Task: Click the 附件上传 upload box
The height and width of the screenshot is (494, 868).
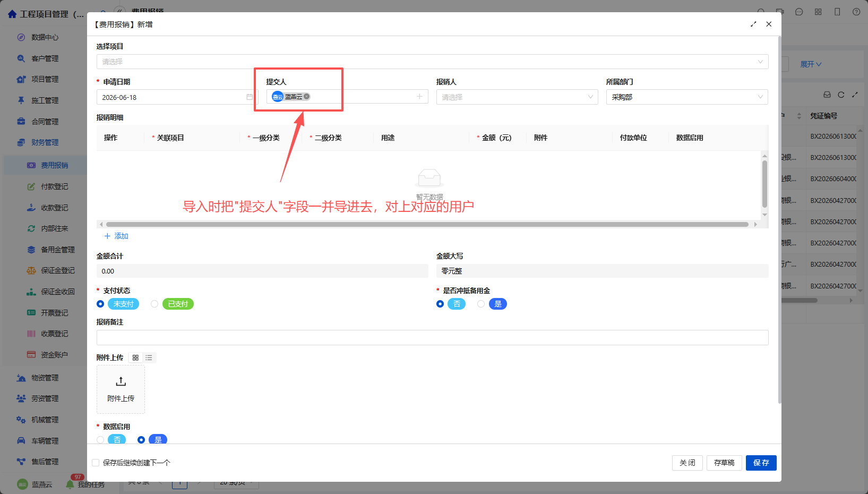Action: point(121,389)
